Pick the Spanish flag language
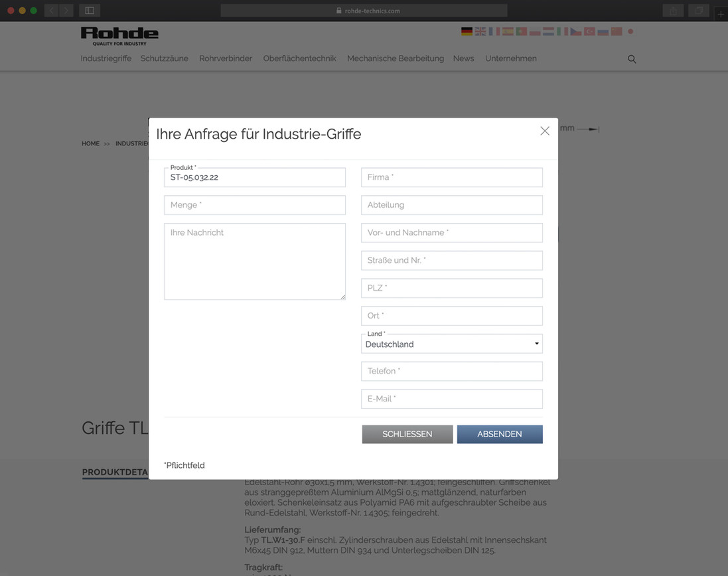This screenshot has width=728, height=576. [x=508, y=31]
